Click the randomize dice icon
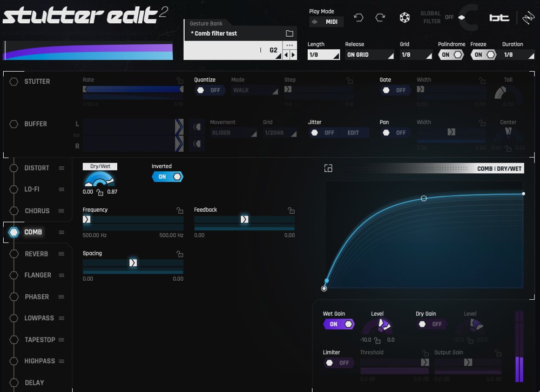This screenshot has height=392, width=540. click(x=404, y=18)
